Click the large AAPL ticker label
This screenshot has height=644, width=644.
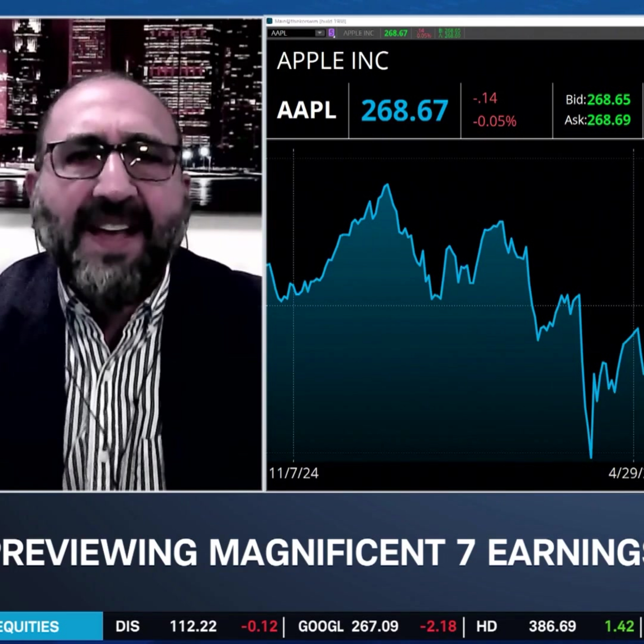(x=306, y=110)
